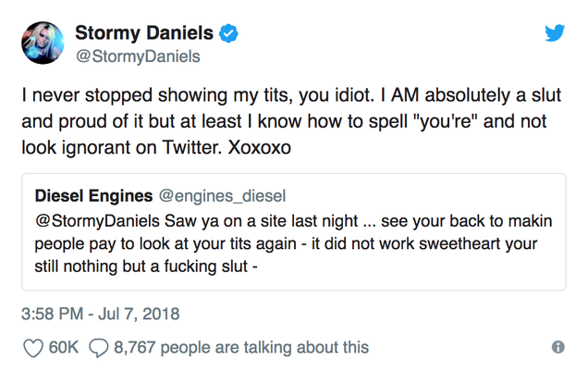588x372 pixels.
Task: Click the quoted tweet card border area
Action: 294,231
